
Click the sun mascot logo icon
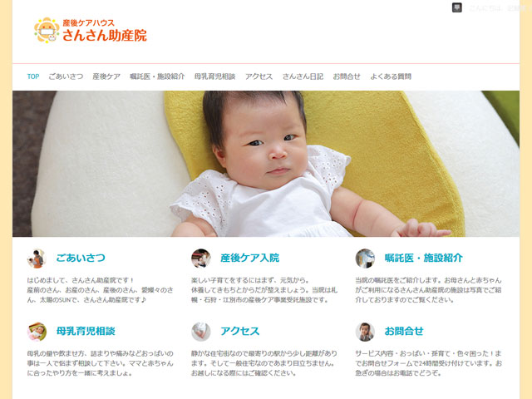[x=47, y=30]
